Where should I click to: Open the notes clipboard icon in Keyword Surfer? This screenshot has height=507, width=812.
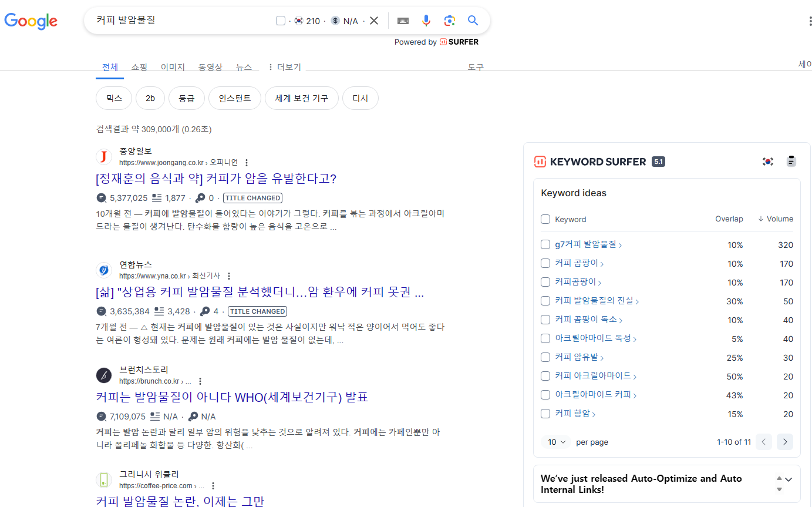tap(791, 161)
